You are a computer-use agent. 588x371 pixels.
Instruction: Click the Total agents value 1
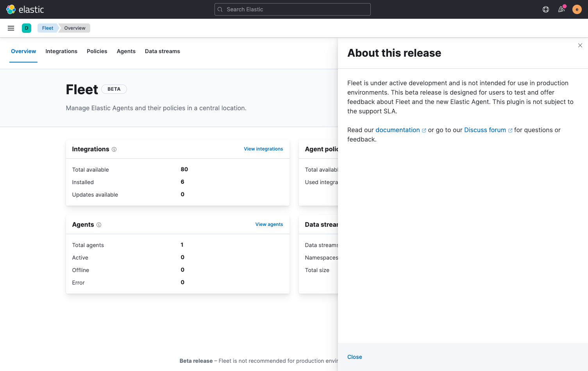click(x=182, y=245)
